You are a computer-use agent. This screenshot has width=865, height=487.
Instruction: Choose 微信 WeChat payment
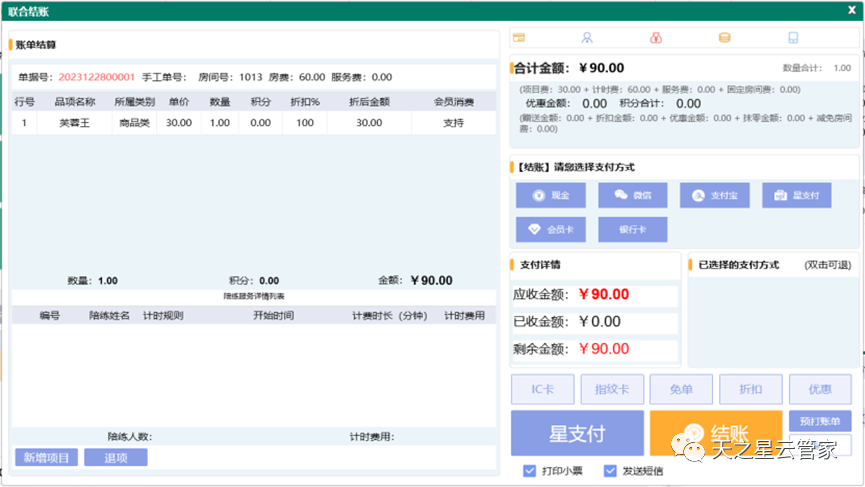tap(632, 196)
